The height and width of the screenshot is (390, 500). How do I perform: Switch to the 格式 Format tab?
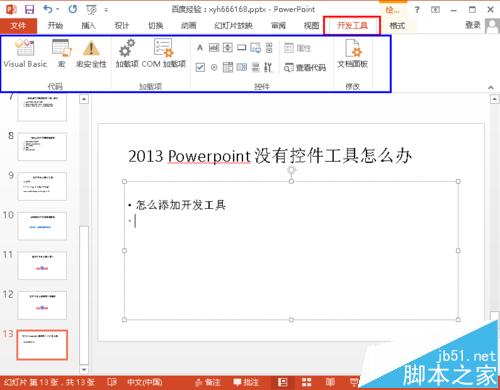pyautogui.click(x=397, y=26)
